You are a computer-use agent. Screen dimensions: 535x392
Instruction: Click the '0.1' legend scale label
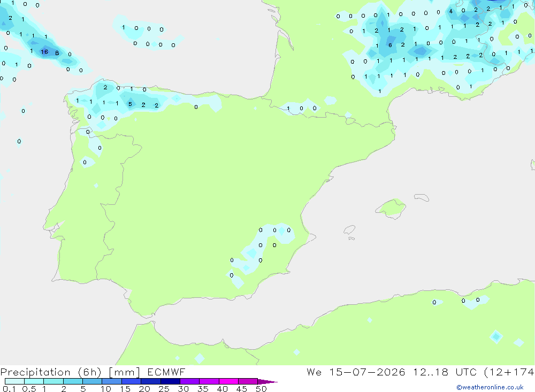(x=9, y=389)
